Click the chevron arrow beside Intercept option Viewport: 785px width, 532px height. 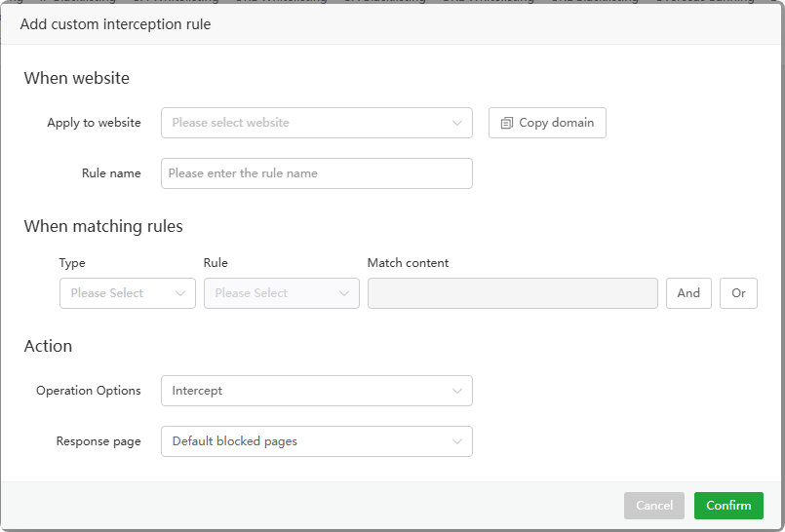click(x=457, y=391)
